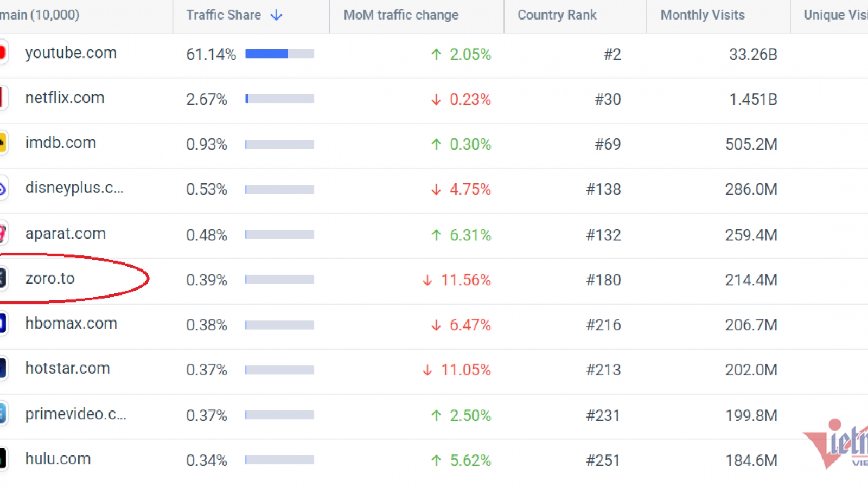Click the #180 country rank cell
The height and width of the screenshot is (488, 868).
point(604,280)
